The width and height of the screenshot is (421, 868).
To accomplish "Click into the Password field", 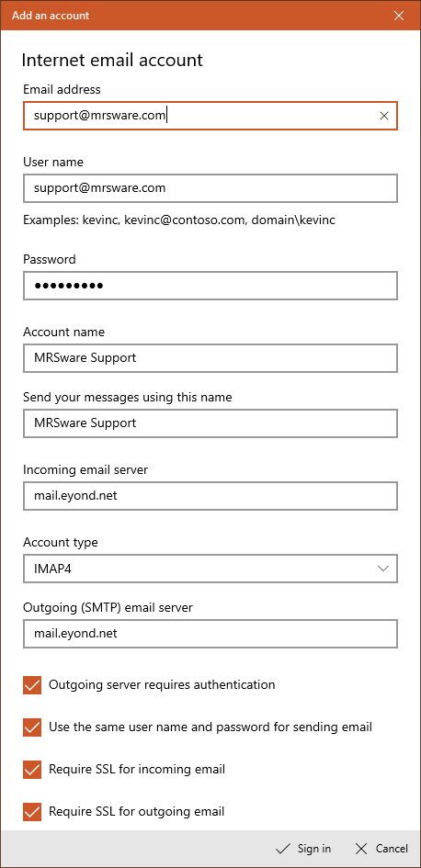I will coord(210,286).
